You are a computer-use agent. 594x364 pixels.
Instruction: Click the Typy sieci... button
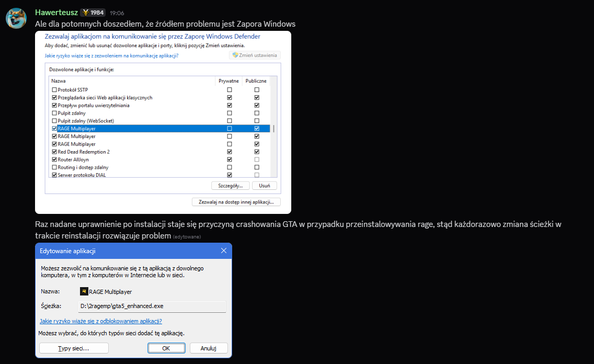tap(74, 348)
